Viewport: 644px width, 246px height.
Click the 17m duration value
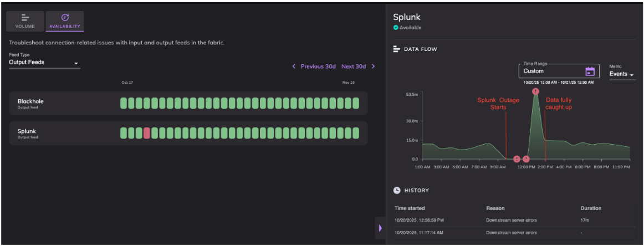pos(584,221)
